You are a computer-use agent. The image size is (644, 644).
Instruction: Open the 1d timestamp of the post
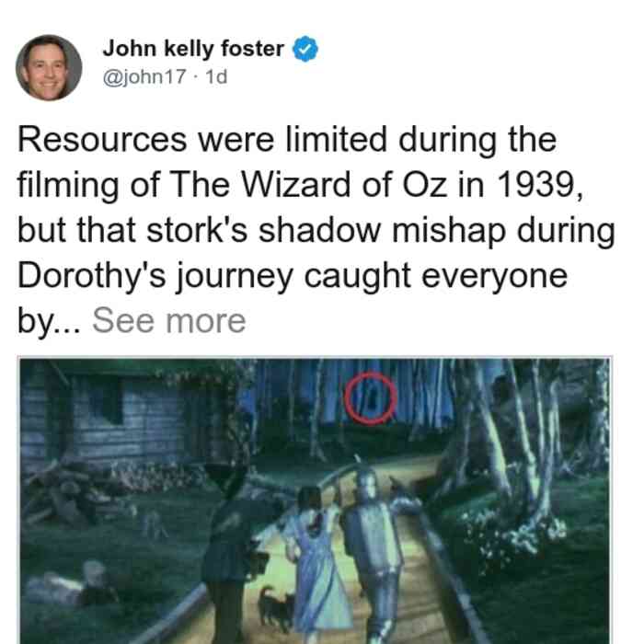click(216, 76)
